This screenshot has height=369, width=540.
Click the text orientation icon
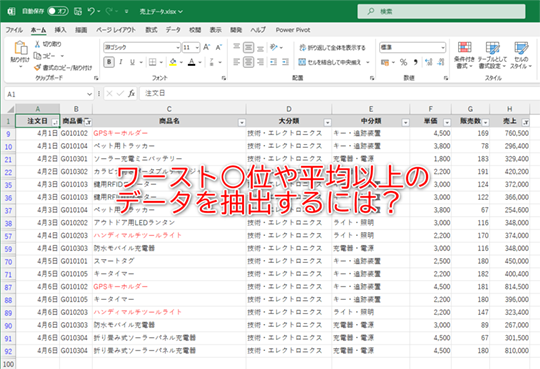(x=274, y=47)
